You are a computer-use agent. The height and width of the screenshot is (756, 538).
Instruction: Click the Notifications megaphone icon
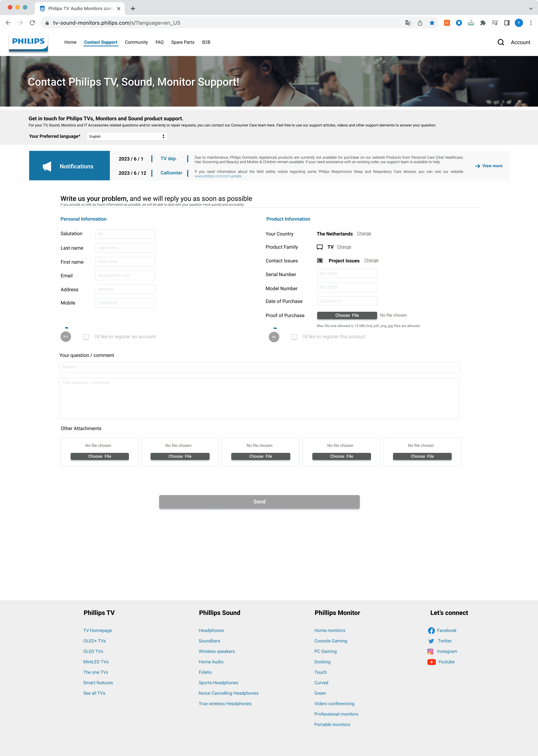pos(47,167)
